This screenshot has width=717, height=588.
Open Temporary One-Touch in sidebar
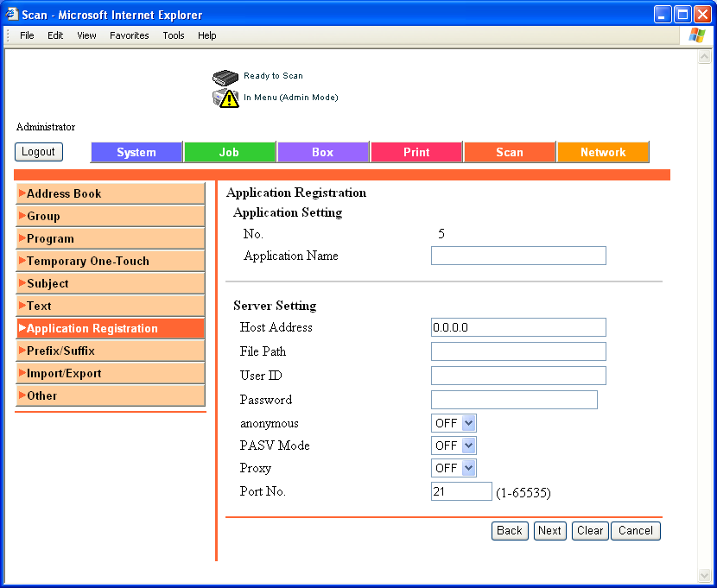pyautogui.click(x=111, y=261)
